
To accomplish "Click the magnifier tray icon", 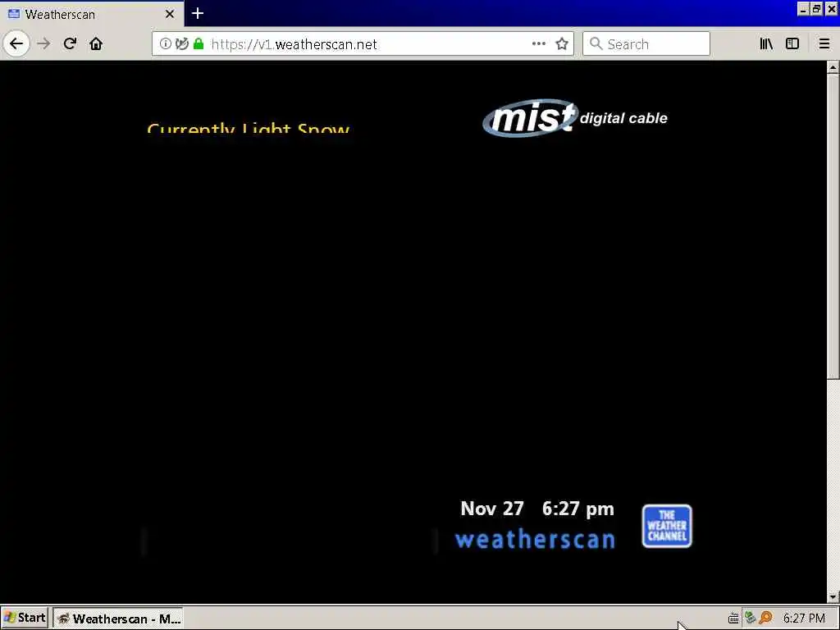I will point(766,618).
